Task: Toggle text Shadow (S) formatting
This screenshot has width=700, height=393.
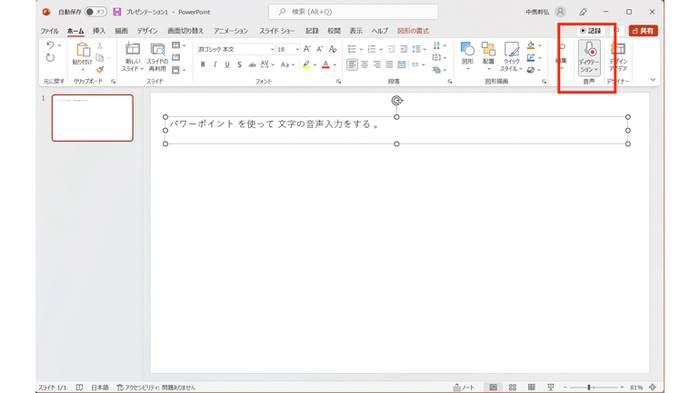Action: (x=240, y=65)
